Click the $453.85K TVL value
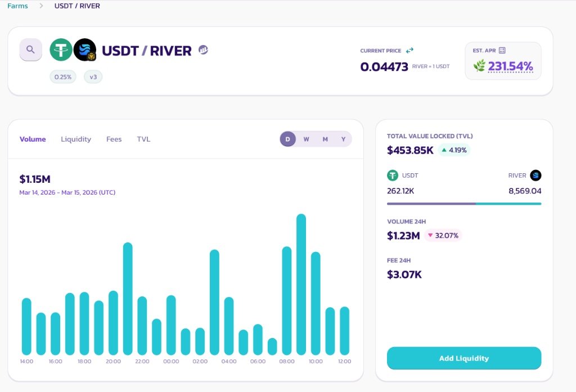 [410, 150]
